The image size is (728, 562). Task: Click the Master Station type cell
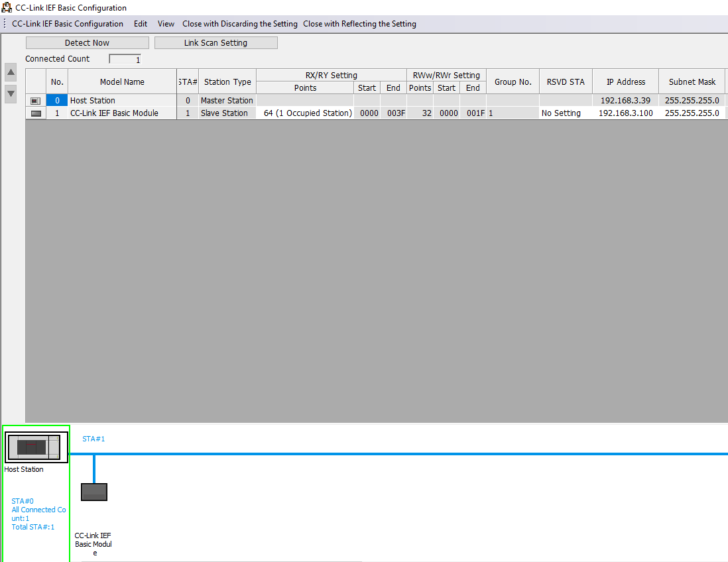(227, 101)
